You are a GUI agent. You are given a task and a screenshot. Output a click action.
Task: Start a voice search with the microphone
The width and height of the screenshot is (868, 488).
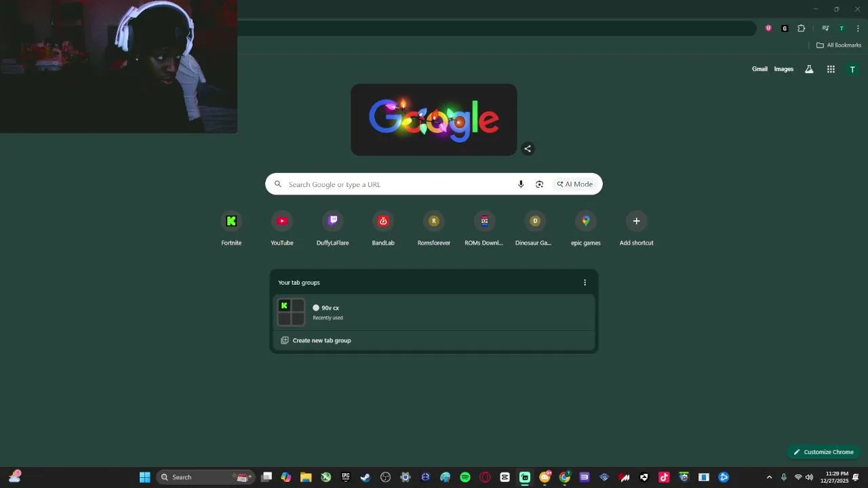click(x=521, y=184)
